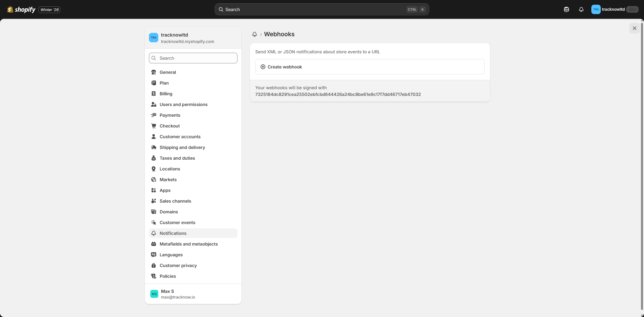Click the Winter '26 edition badge
Image resolution: width=644 pixels, height=317 pixels.
49,10
